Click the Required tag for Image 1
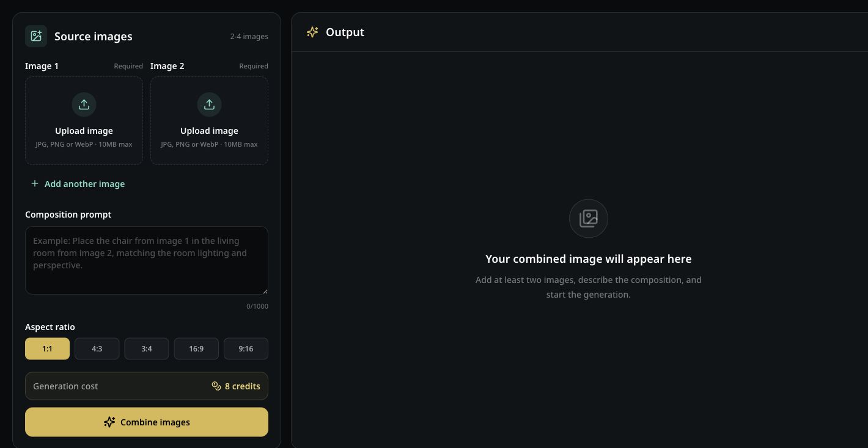Viewport: 868px width, 448px height. click(x=128, y=66)
